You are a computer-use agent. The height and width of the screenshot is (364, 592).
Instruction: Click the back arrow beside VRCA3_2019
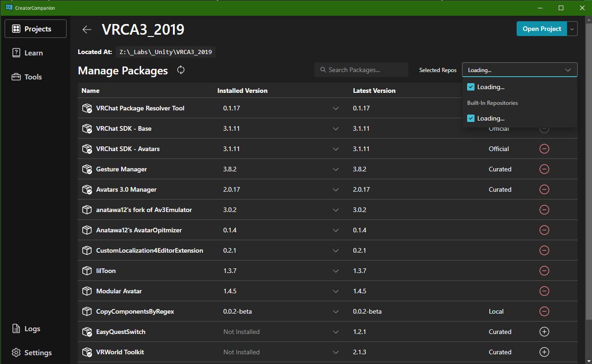coord(86,30)
